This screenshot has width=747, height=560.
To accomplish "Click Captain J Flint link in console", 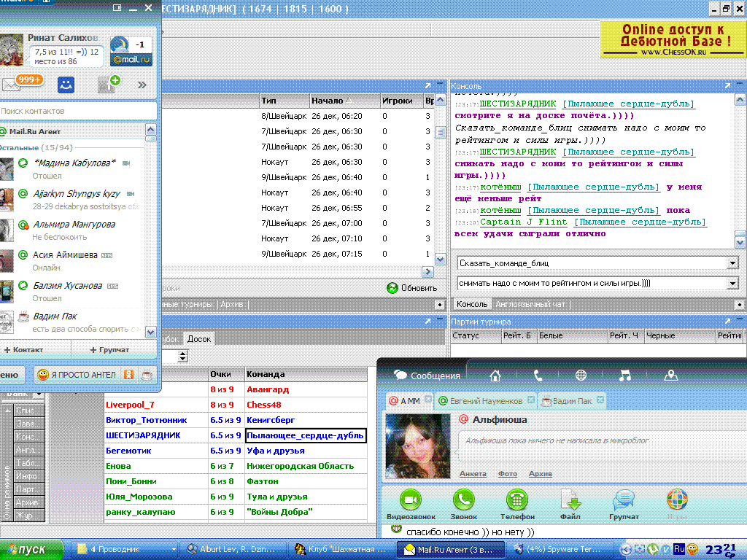I will (523, 222).
